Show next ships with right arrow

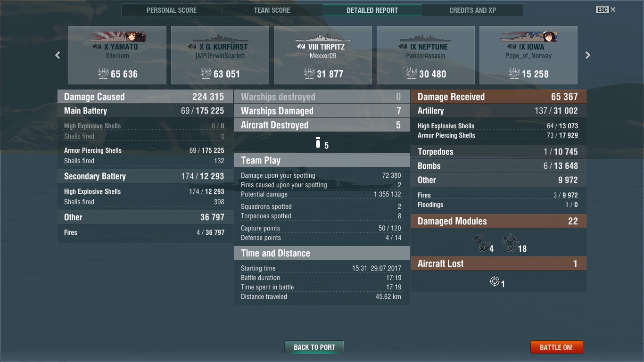point(587,55)
